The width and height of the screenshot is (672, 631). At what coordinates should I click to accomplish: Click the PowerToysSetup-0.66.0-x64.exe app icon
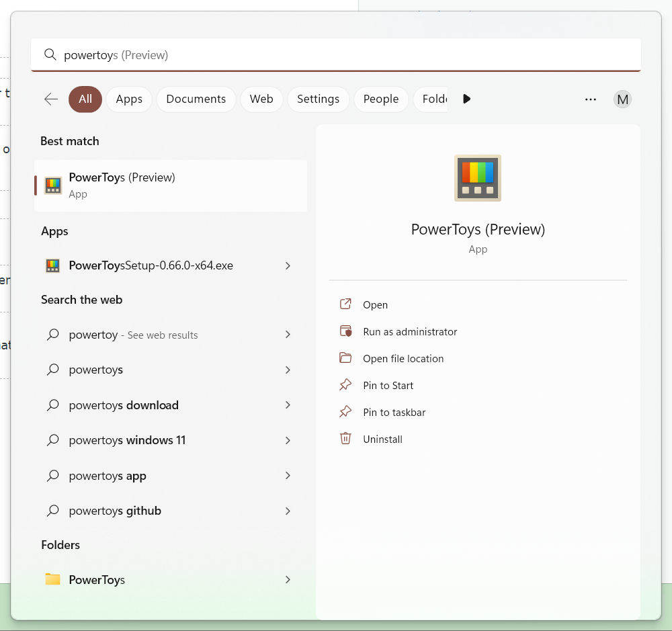click(52, 266)
